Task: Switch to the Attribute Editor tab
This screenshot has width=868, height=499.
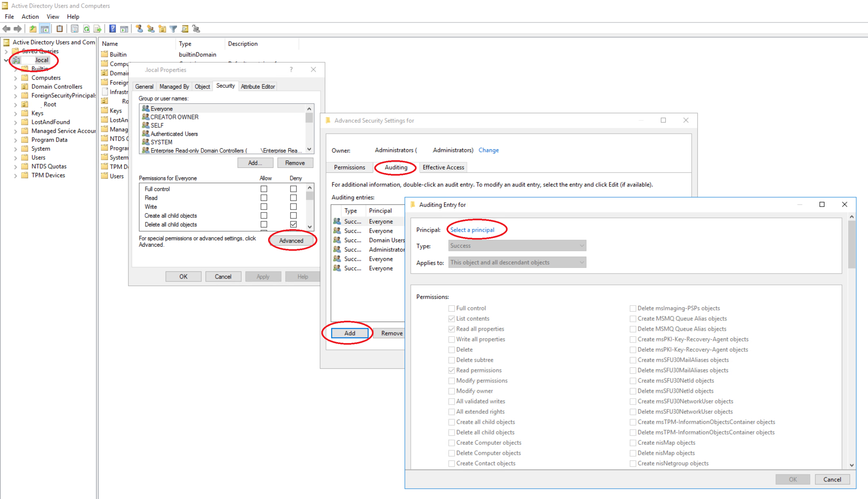Action: [x=258, y=86]
